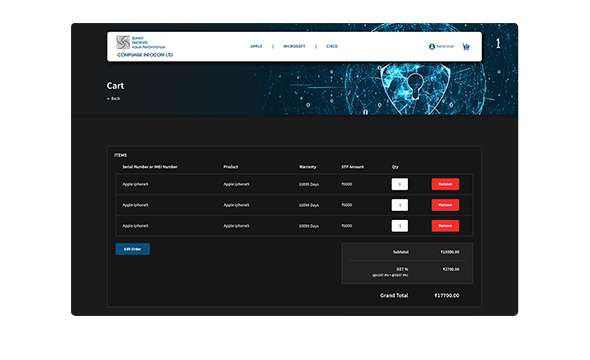Click the Serial Number or IMEI Number header
Image resolution: width=590 pixels, height=360 pixels.
(x=150, y=167)
